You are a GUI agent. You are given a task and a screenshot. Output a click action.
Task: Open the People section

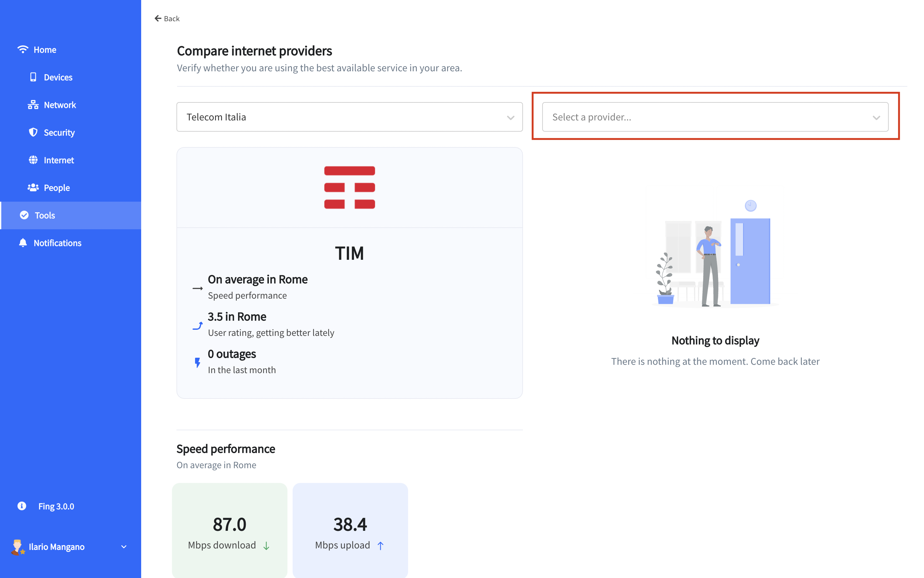(71, 187)
